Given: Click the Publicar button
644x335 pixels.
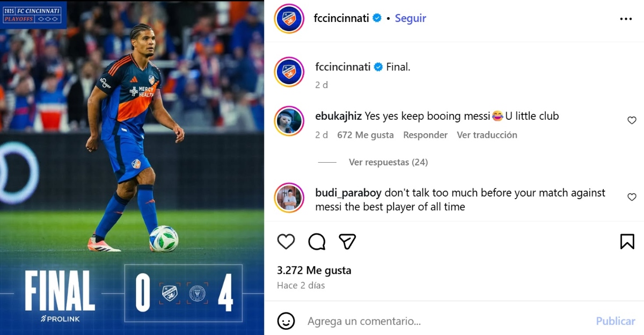Looking at the screenshot, I should point(616,321).
